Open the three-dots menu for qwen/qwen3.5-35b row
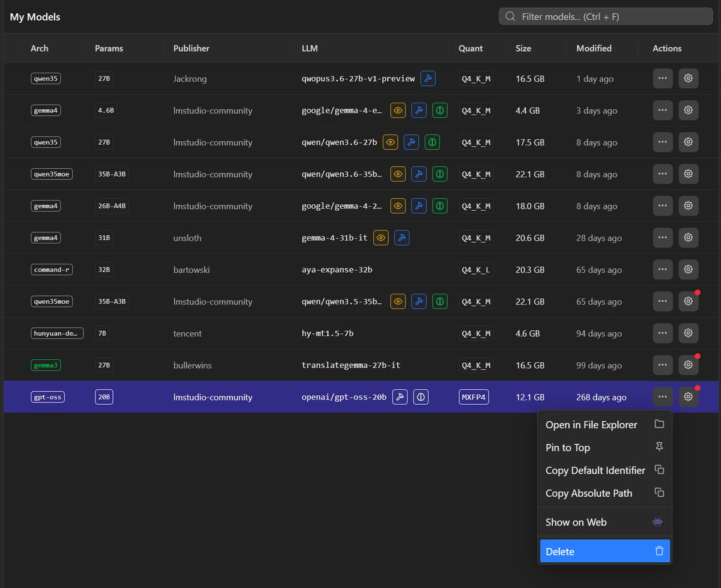Screen dimensions: 721x588 tap(663, 302)
